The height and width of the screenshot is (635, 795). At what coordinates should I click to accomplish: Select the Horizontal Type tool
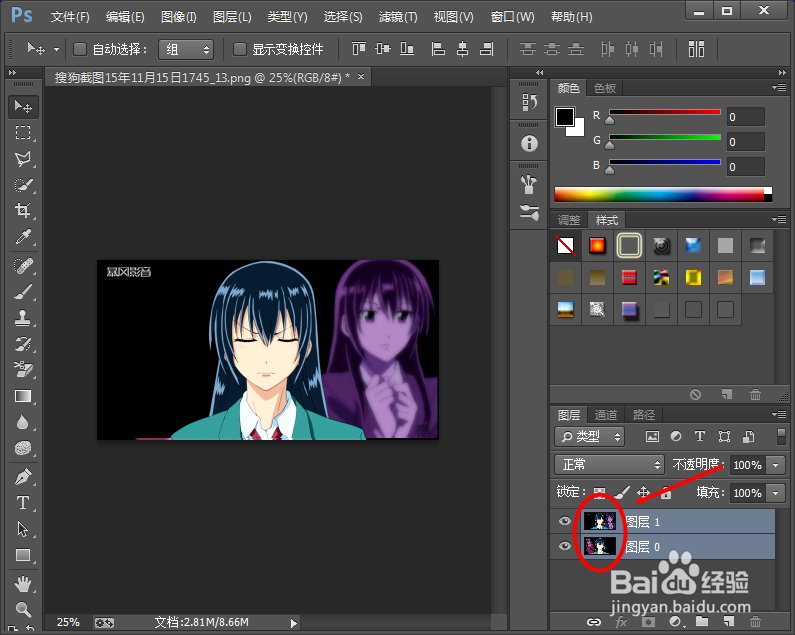coord(23,503)
